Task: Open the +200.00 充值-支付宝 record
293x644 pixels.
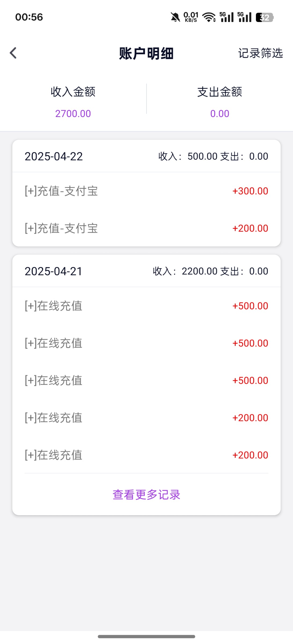Action: 146,228
